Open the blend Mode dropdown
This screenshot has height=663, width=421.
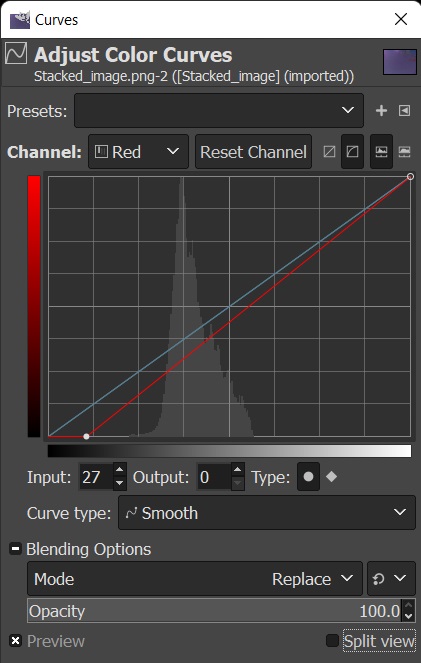coord(195,578)
